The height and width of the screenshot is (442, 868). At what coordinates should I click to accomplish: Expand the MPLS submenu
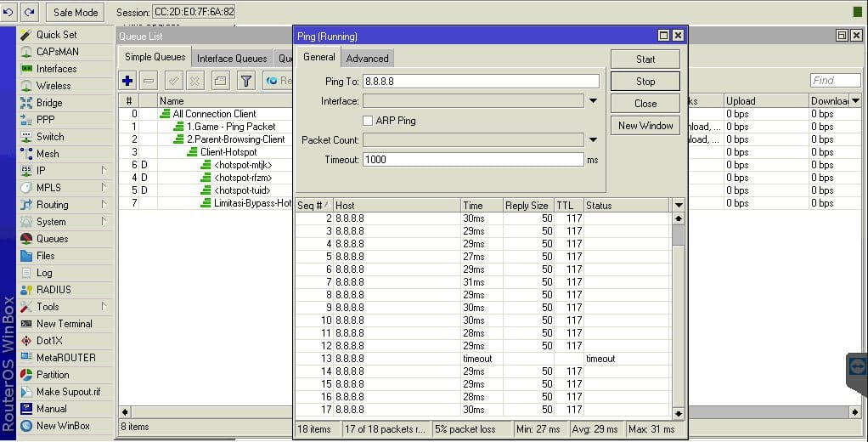(66, 188)
